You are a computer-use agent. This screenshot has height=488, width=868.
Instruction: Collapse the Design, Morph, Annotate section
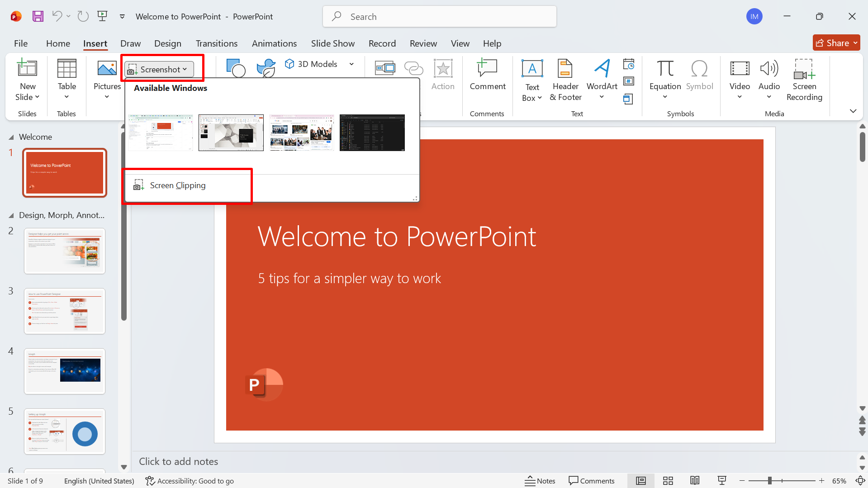[11, 215]
